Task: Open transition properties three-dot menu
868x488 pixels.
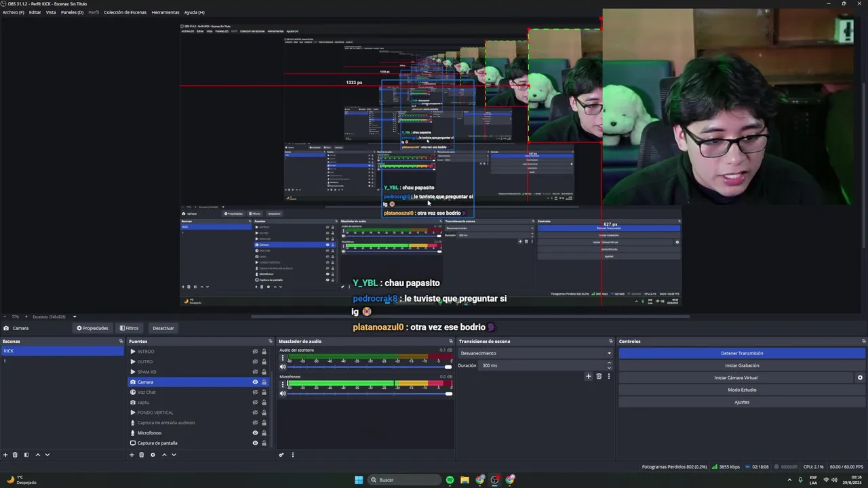Action: pyautogui.click(x=608, y=376)
